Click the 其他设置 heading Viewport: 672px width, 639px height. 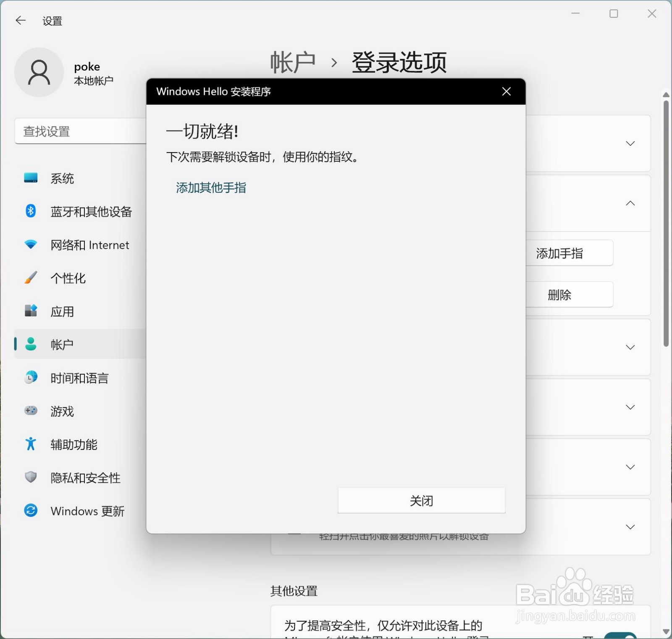[x=294, y=591]
